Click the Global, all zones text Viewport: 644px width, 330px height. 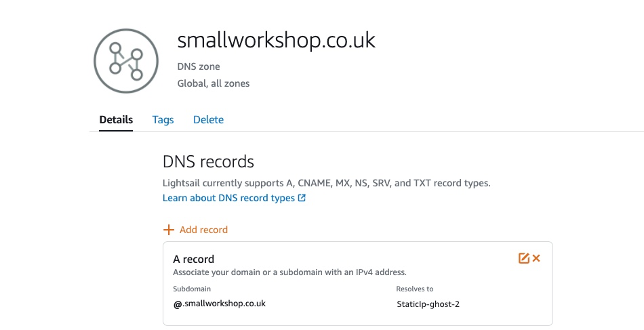click(x=213, y=84)
